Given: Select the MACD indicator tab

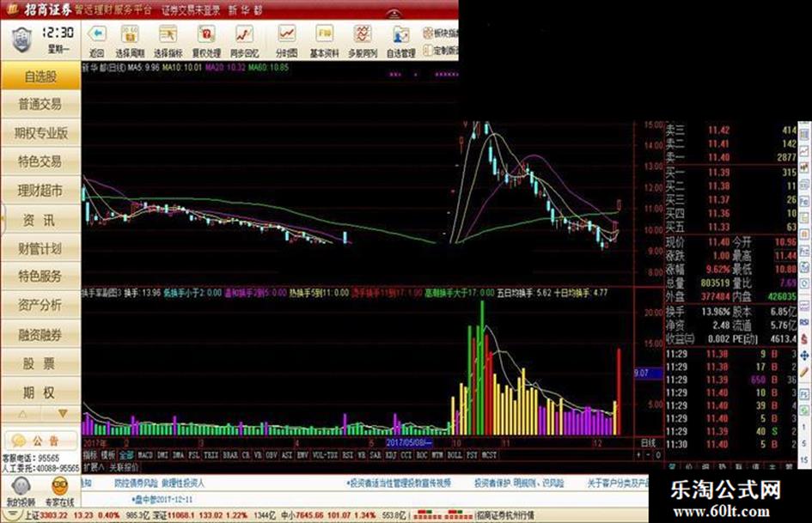Looking at the screenshot, I should tap(145, 455).
